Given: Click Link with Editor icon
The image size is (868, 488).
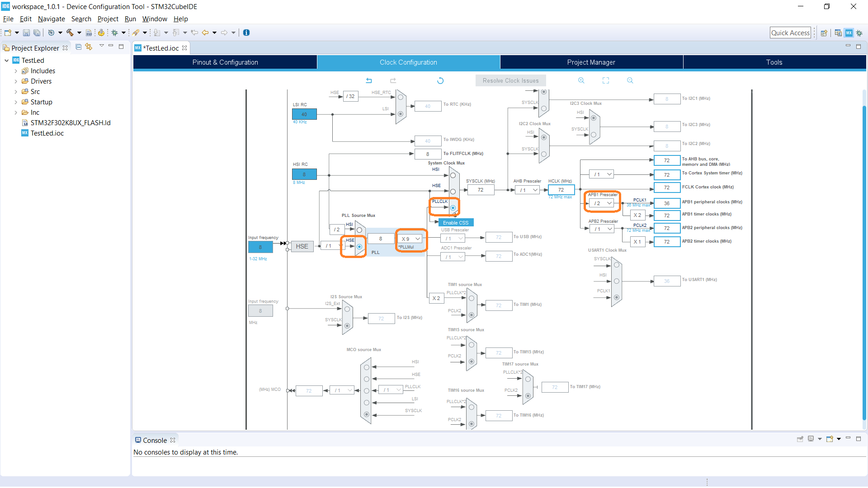Looking at the screenshot, I should click(x=89, y=47).
